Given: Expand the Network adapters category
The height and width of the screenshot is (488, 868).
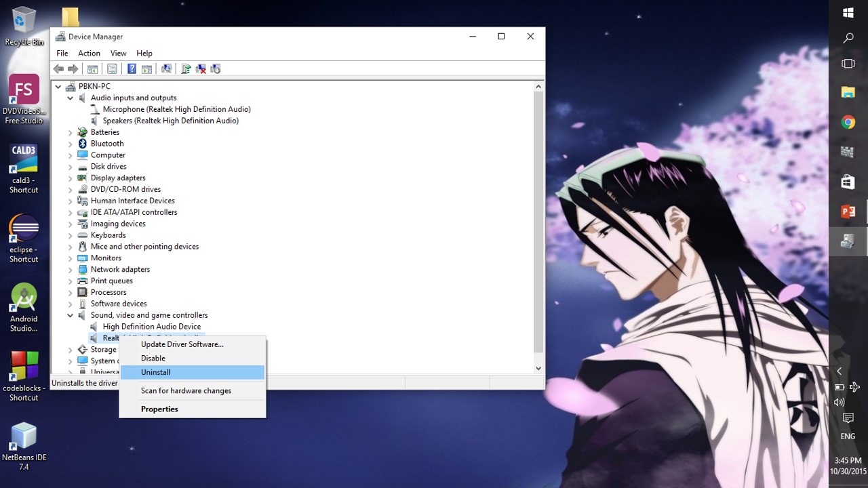Looking at the screenshot, I should click(x=70, y=270).
